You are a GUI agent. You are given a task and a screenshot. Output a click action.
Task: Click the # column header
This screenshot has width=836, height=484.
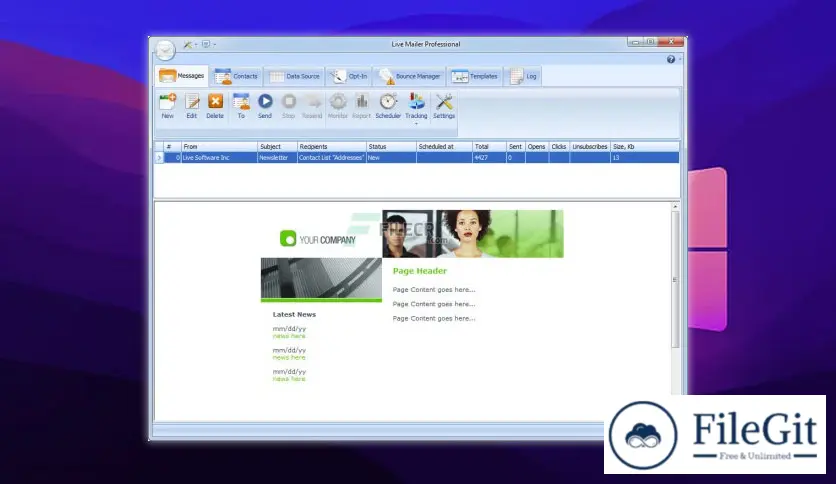tap(173, 147)
